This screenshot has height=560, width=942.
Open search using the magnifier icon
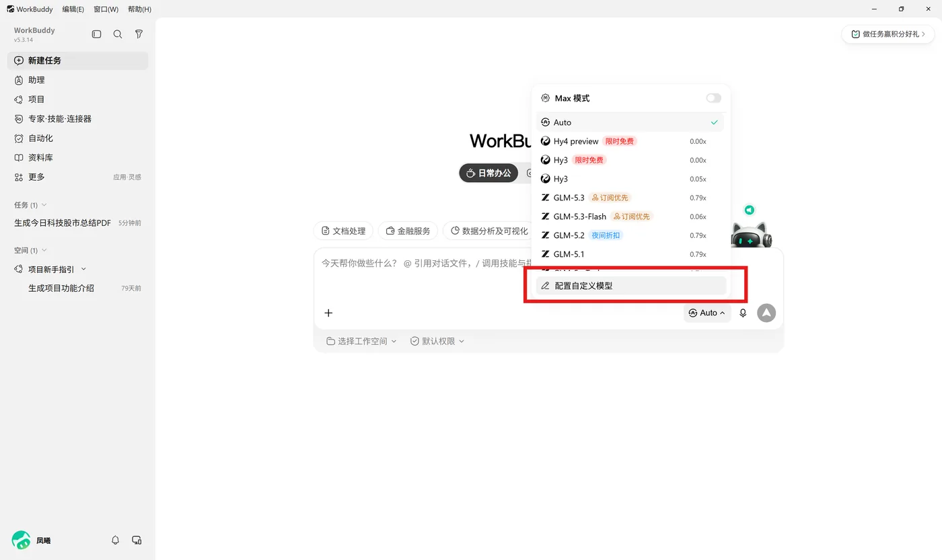pyautogui.click(x=118, y=34)
